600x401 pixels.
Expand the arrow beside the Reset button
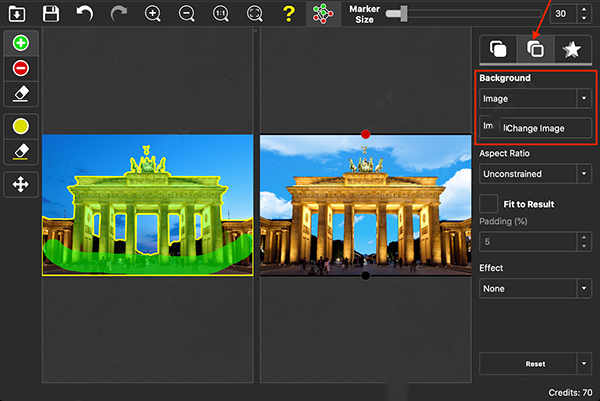click(x=584, y=364)
